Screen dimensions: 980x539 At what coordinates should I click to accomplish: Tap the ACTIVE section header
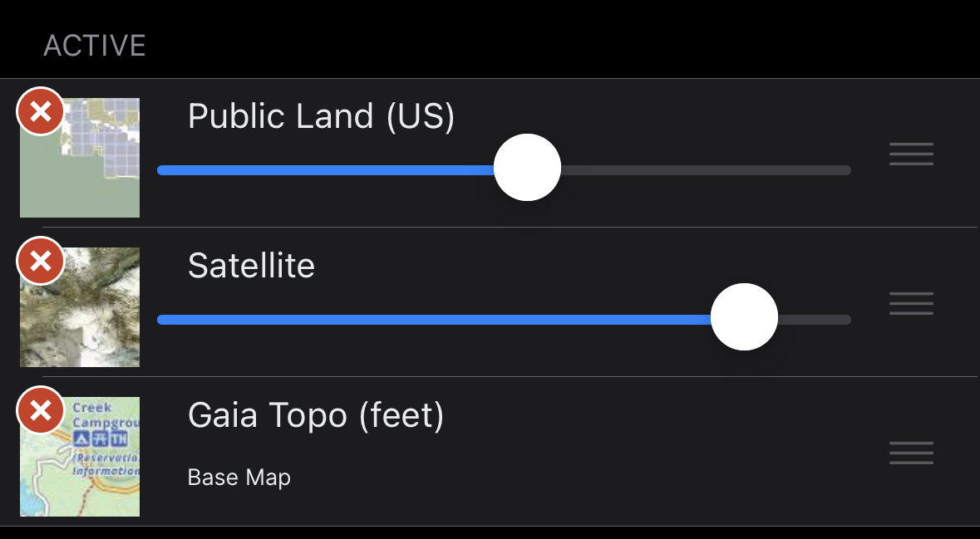(x=95, y=46)
